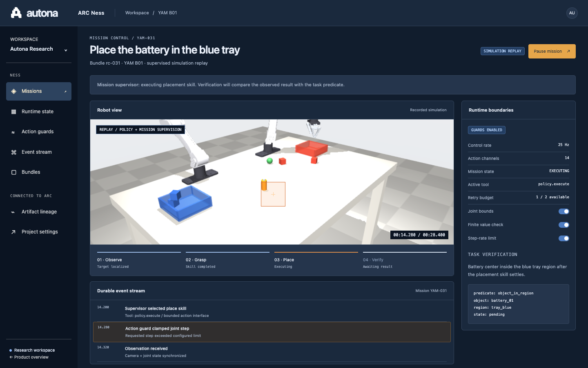Image resolution: width=588 pixels, height=368 pixels.
Task: Open the Event stream page
Action: point(39,152)
